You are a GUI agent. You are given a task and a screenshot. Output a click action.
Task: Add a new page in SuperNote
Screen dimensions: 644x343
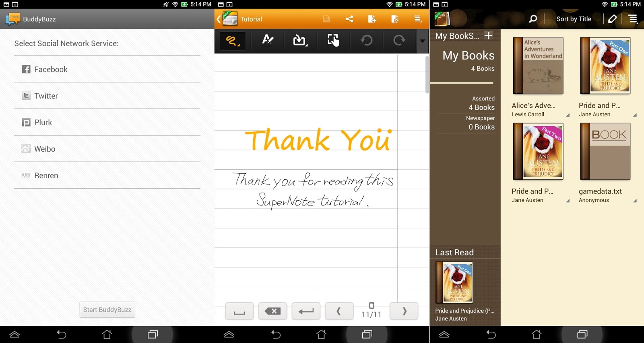(x=372, y=19)
